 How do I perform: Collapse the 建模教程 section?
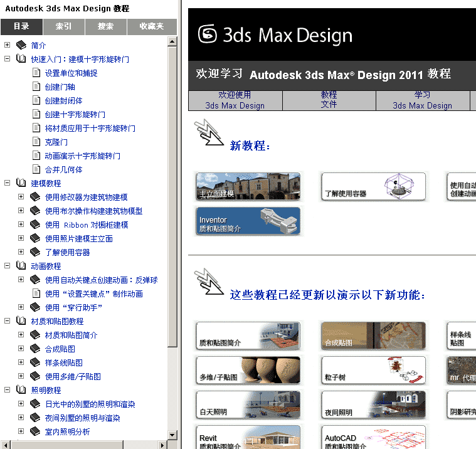[8, 182]
